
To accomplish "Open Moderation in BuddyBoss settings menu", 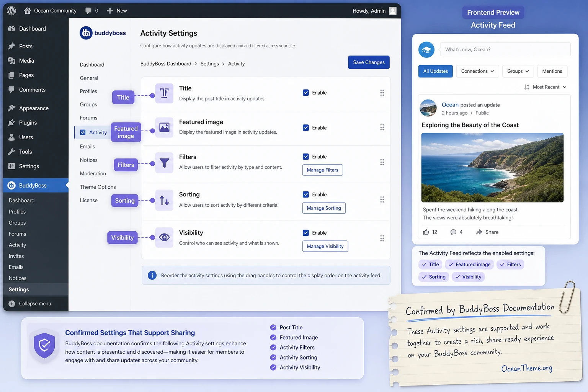I will 93,174.
